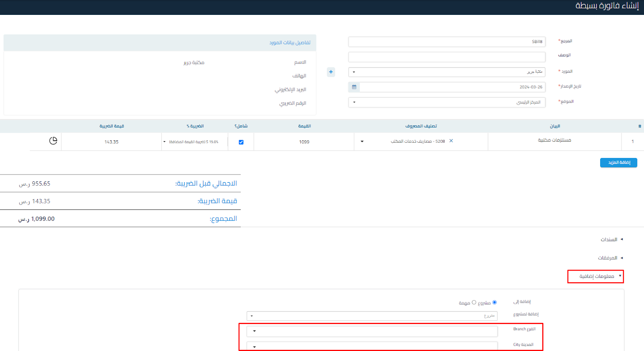Click the pie chart icon in row 1
This screenshot has height=351, width=644.
53,141
